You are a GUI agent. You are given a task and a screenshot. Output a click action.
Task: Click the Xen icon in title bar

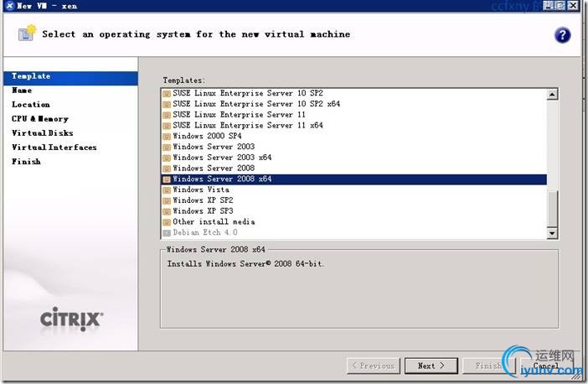(x=10, y=5)
